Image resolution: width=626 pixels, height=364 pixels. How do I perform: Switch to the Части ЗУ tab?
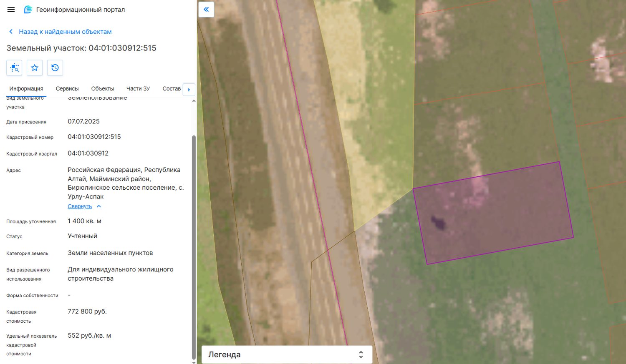pyautogui.click(x=138, y=89)
